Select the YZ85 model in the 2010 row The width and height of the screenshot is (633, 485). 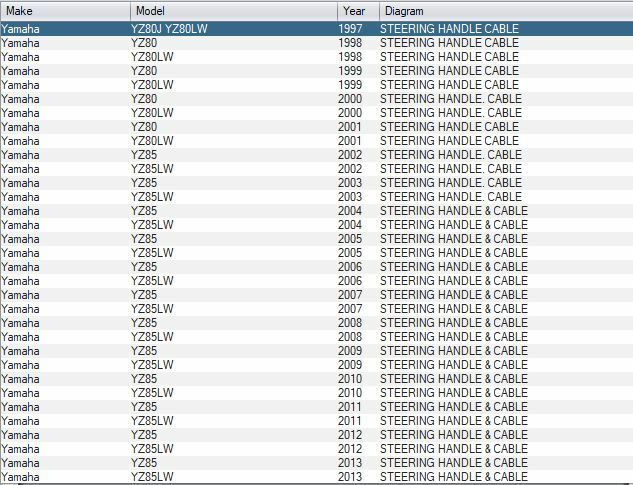click(144, 379)
